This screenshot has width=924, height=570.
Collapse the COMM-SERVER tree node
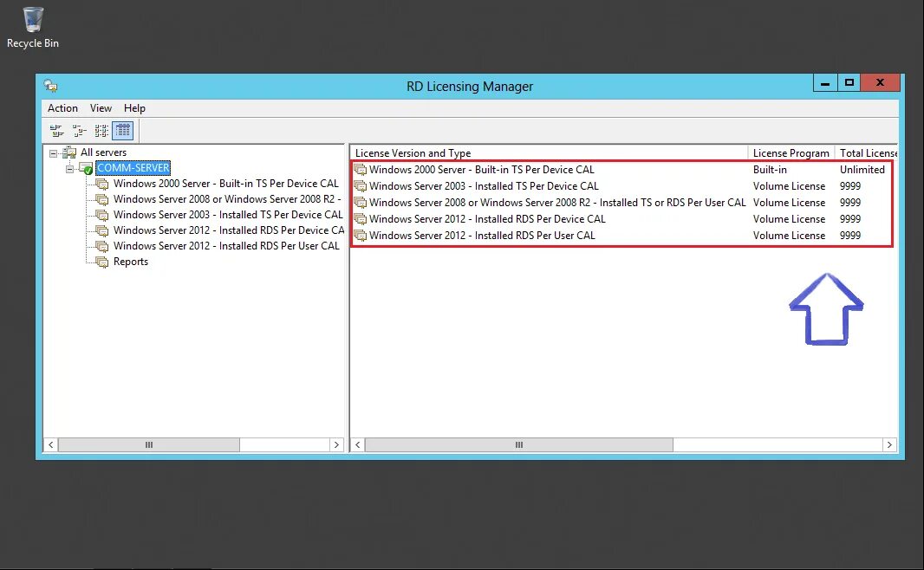(x=69, y=169)
